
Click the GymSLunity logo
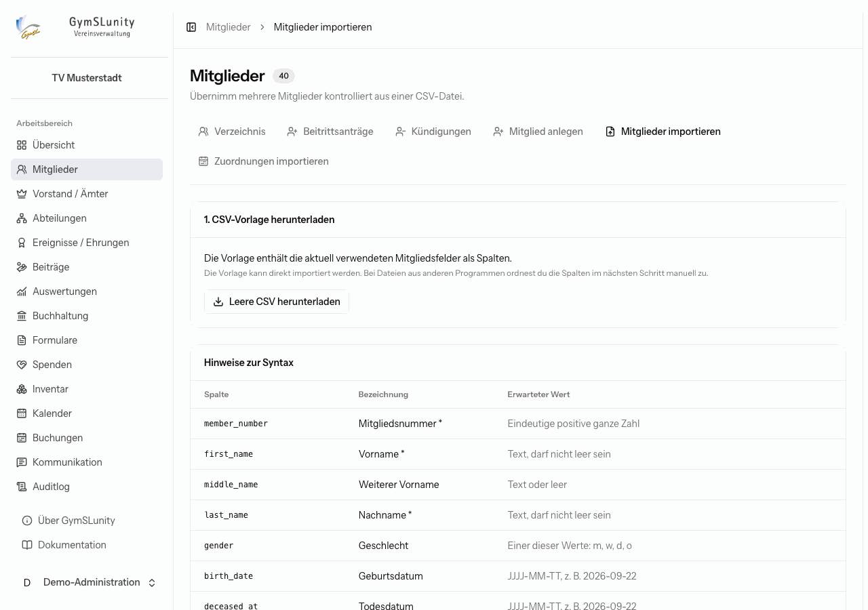(x=28, y=27)
